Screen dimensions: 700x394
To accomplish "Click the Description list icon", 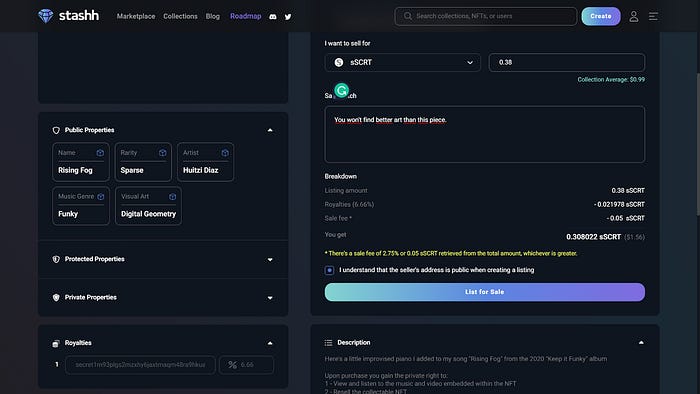I will pyautogui.click(x=329, y=343).
